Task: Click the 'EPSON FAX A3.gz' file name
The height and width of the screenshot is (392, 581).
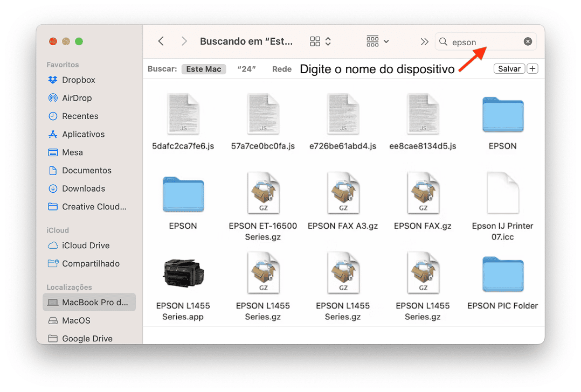Action: click(x=343, y=226)
